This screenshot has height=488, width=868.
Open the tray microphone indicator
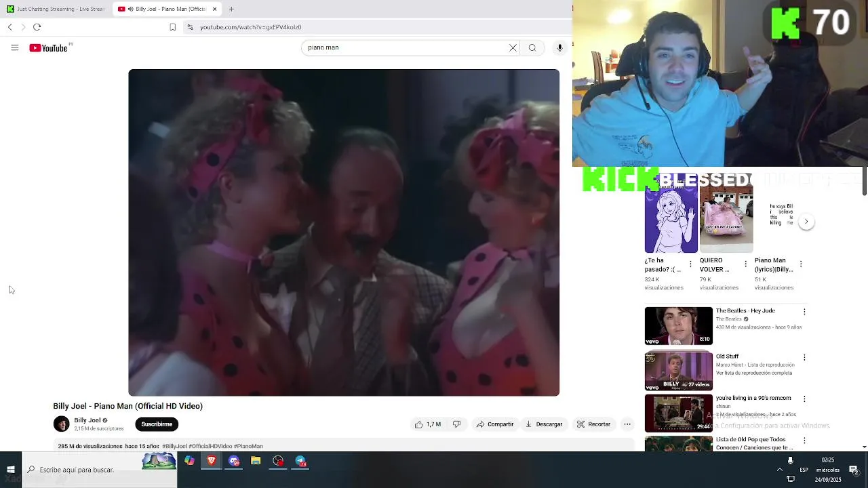click(790, 460)
